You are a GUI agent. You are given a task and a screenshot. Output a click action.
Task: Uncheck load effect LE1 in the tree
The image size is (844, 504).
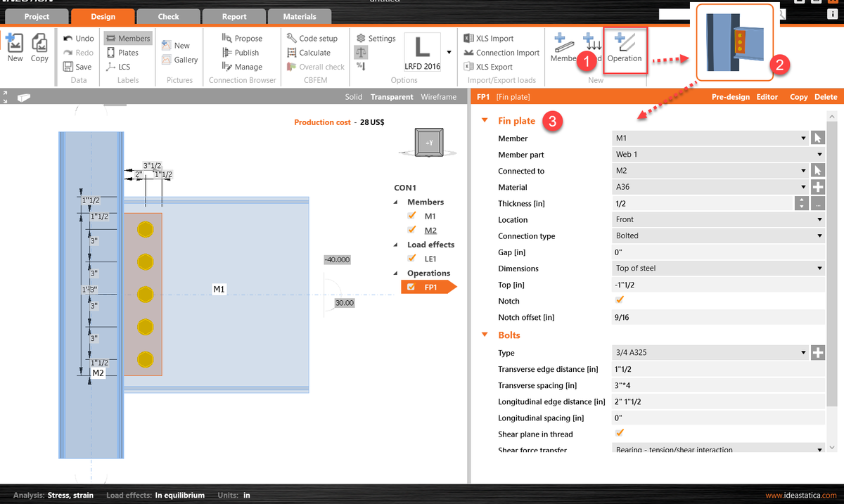coord(412,259)
